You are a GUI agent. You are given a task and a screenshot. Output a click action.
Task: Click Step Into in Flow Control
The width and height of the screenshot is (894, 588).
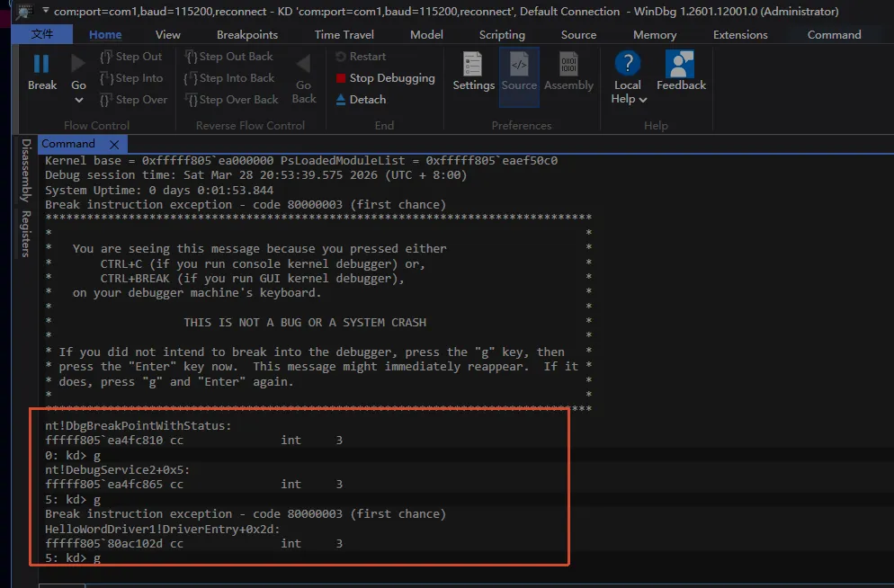(131, 78)
